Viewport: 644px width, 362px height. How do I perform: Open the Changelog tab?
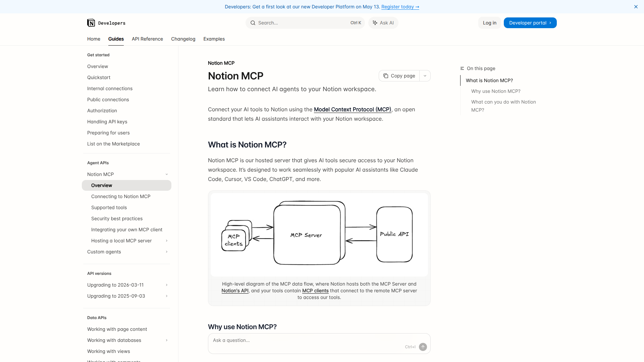pyautogui.click(x=183, y=39)
